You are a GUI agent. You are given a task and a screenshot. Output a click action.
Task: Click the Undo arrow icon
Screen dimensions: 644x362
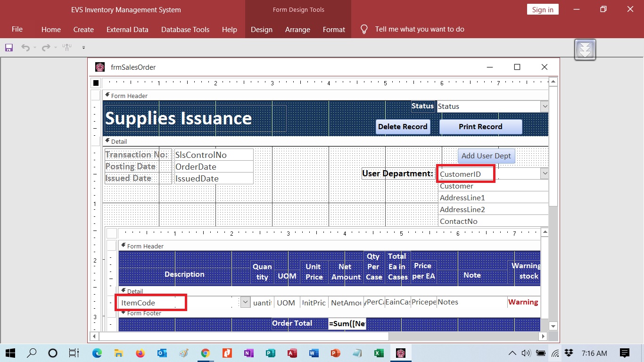coord(25,48)
